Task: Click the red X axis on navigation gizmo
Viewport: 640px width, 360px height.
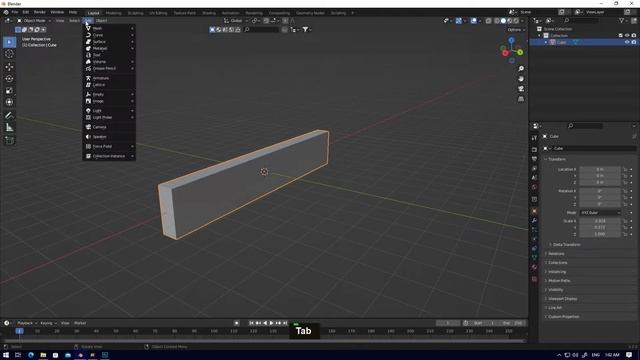Action: (505, 53)
